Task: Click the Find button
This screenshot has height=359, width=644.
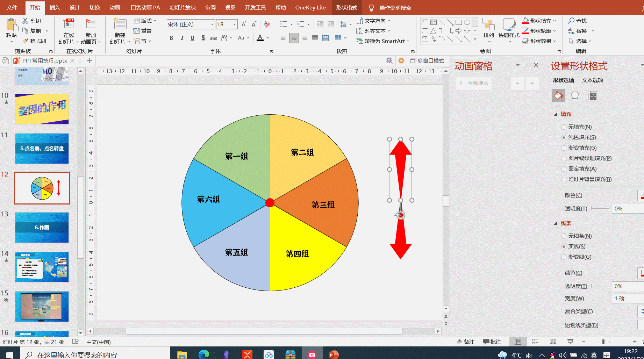Action: [x=578, y=21]
